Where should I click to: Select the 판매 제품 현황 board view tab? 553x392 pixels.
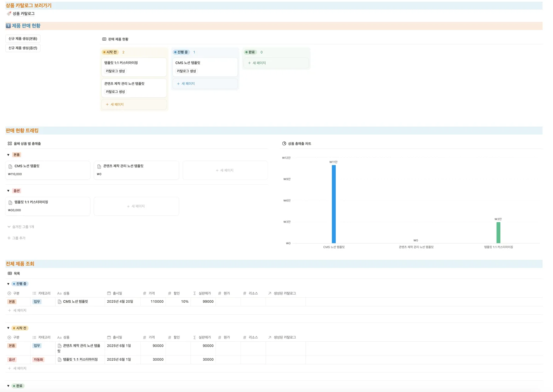click(115, 39)
